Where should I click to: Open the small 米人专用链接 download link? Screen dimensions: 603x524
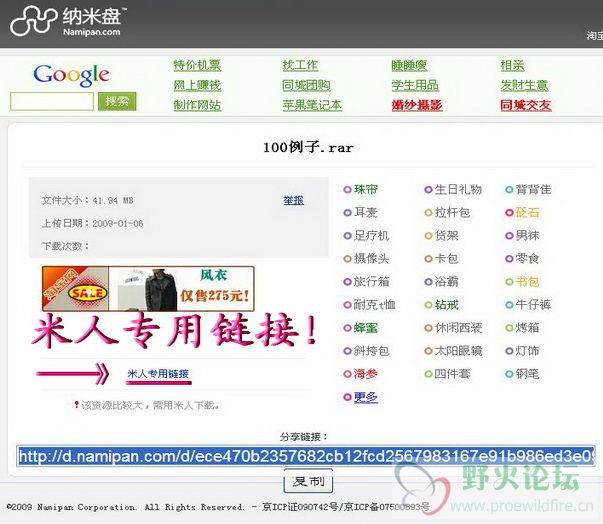(158, 374)
